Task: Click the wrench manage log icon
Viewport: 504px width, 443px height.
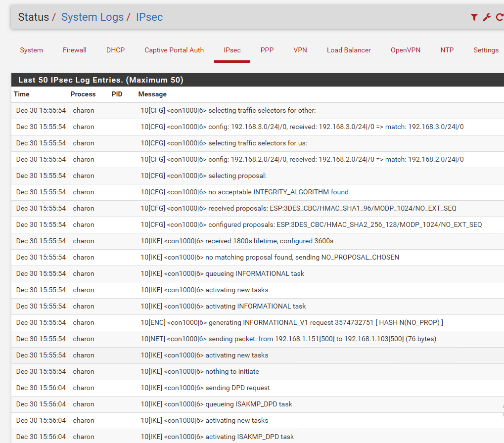Action: (487, 17)
